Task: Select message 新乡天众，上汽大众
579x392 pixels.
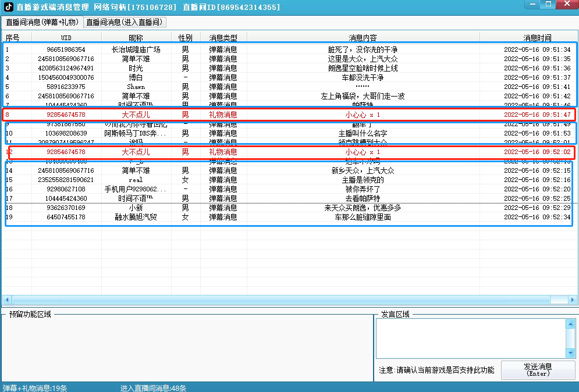Action: click(363, 170)
